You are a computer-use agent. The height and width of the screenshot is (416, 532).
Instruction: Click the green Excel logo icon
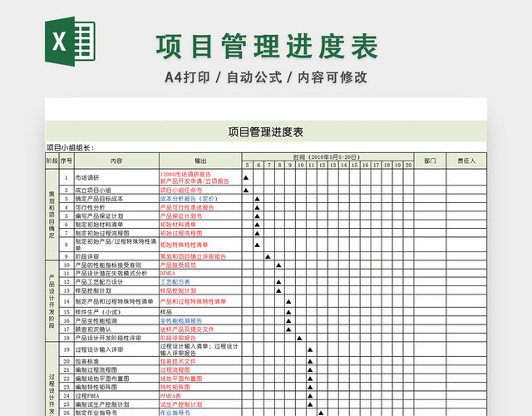pyautogui.click(x=70, y=42)
